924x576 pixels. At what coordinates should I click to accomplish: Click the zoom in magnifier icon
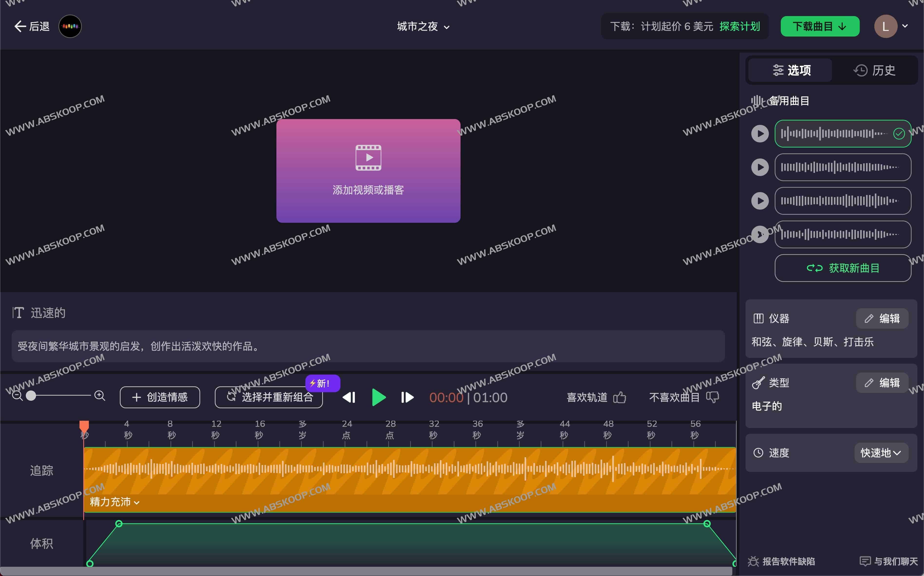(x=100, y=396)
